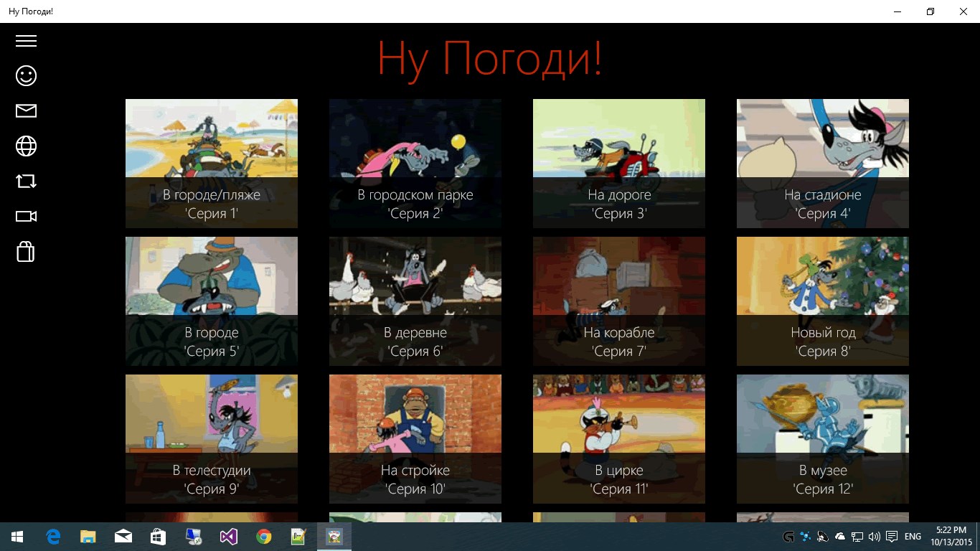
Task: Open 'В деревне' Серия 6 episode
Action: point(415,301)
